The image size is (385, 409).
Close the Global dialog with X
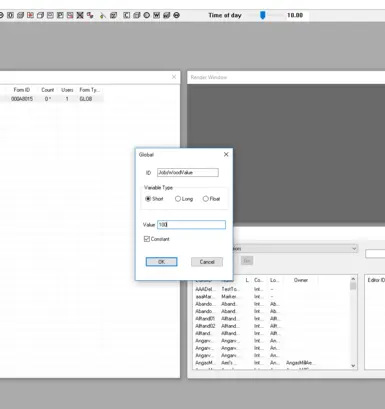pyautogui.click(x=226, y=154)
